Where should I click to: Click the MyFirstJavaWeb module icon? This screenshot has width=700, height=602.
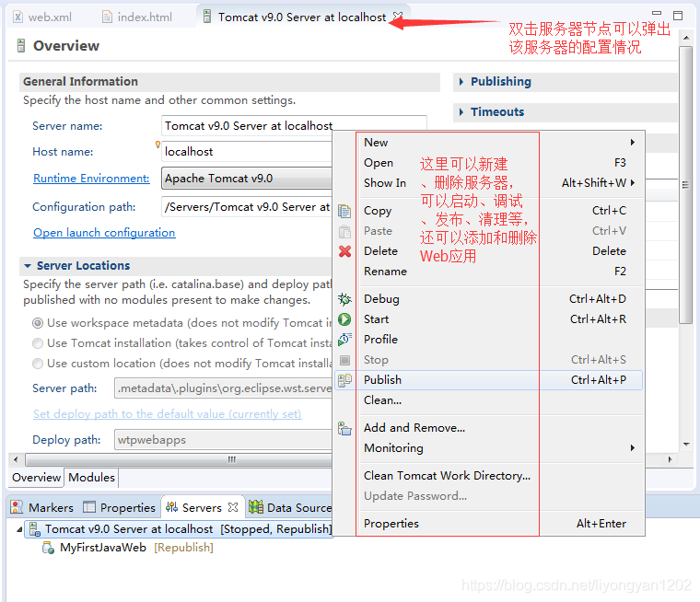[x=48, y=548]
